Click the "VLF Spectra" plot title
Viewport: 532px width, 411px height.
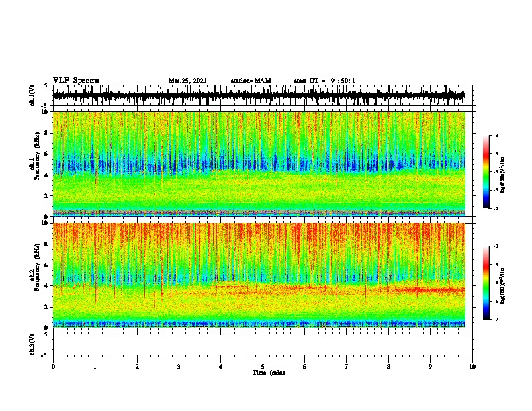76,81
